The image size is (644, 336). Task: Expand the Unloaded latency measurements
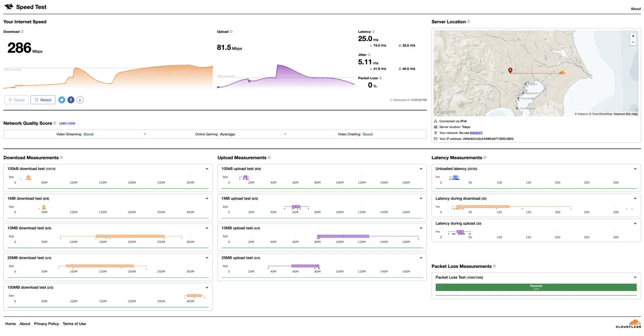click(635, 169)
